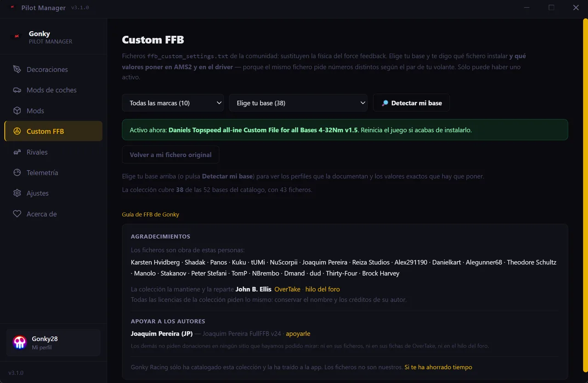
Task: Open Ajustes using the gear icon
Action: click(x=17, y=193)
